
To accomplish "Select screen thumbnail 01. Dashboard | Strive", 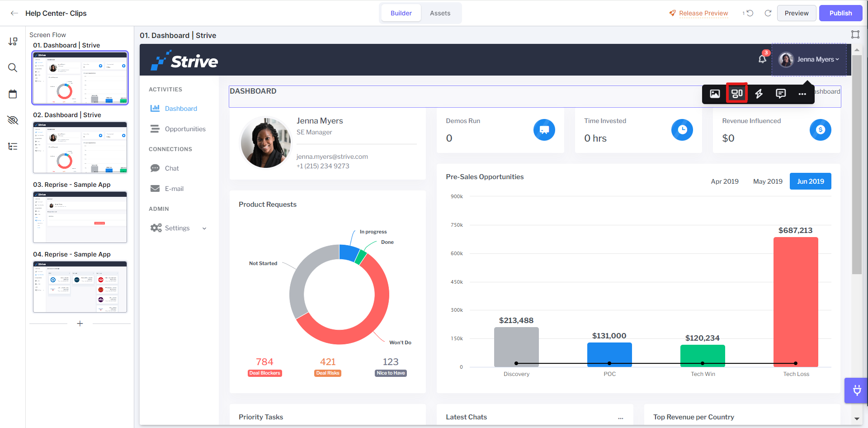I will 80,78.
